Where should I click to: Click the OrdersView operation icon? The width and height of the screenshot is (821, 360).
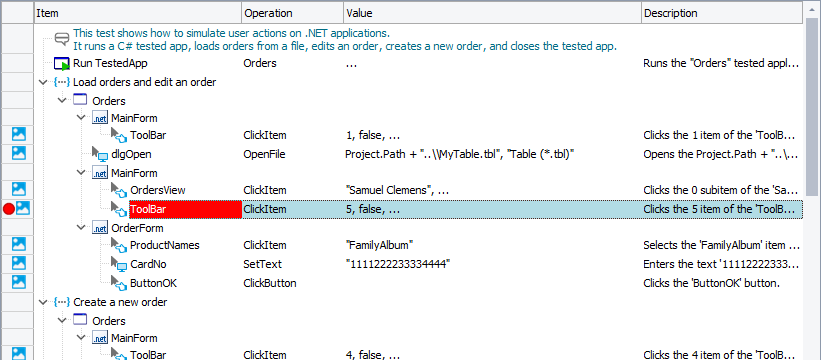click(119, 190)
